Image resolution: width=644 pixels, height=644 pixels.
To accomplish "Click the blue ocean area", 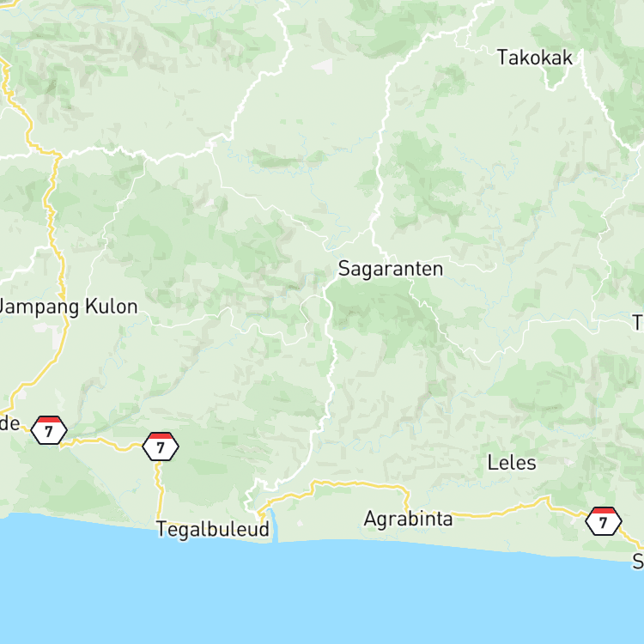I will pos(320,596).
